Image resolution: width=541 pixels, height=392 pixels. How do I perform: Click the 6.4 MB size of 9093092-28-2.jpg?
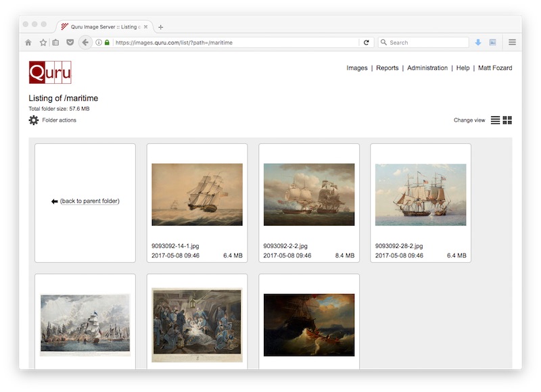click(x=456, y=255)
